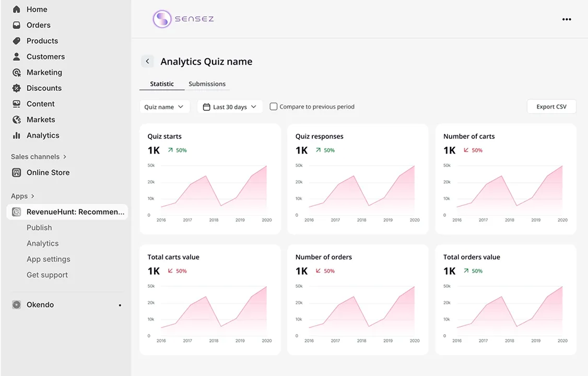
Task: Expand the Sales channels section
Action: point(39,157)
